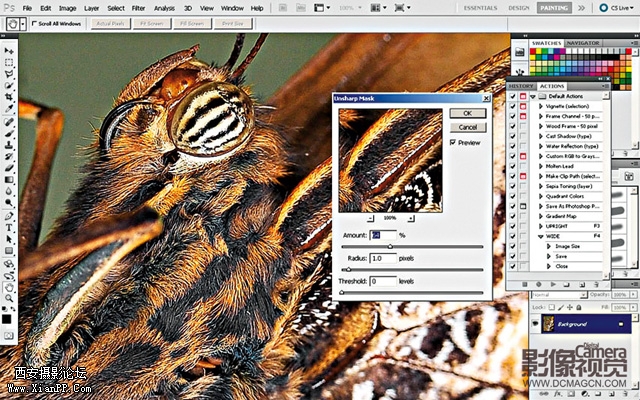Click OK in Unsharp Mask dialog
Image resolution: width=640 pixels, height=400 pixels.
tap(467, 114)
